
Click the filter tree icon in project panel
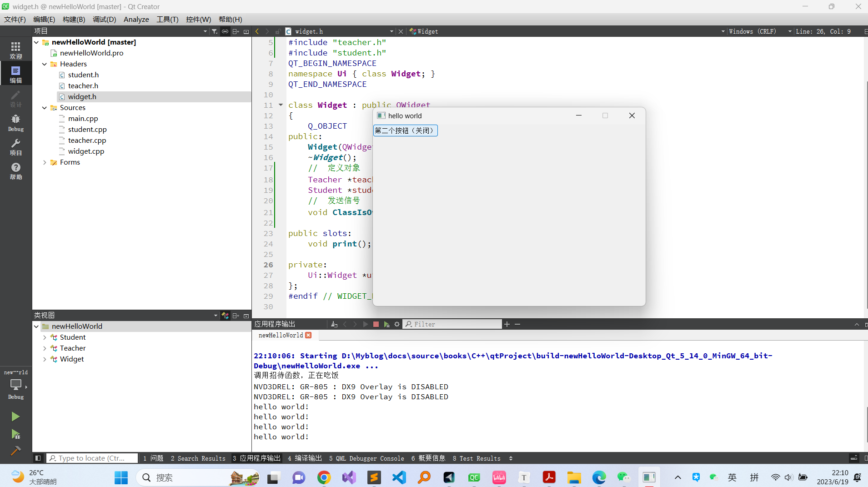215,31
